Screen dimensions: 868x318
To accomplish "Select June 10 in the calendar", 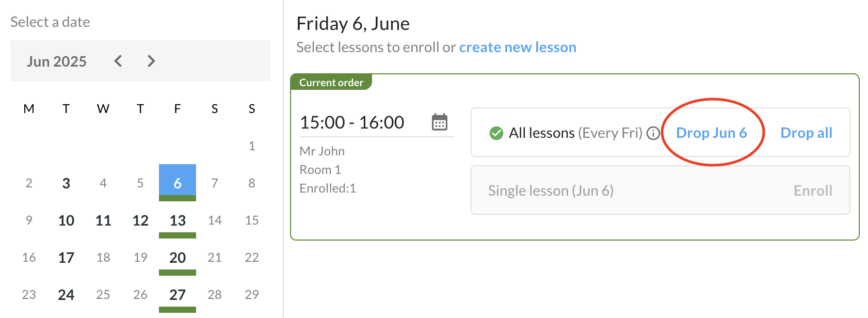I will pos(66,220).
